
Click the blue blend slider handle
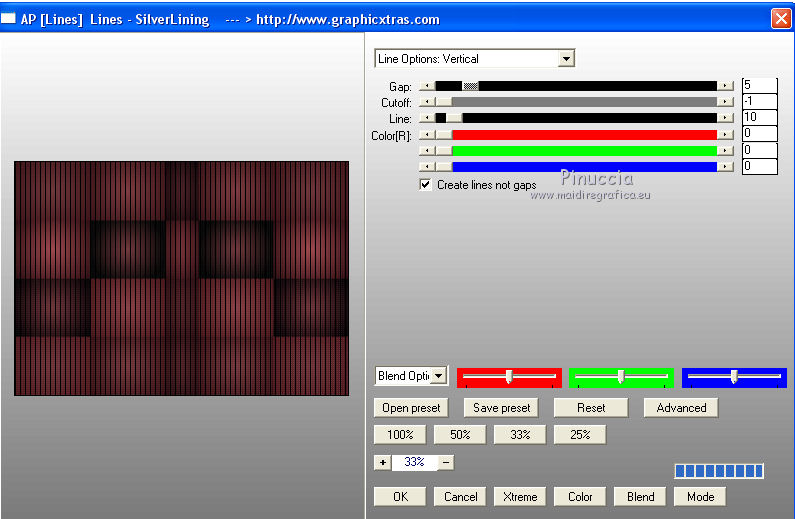pos(734,376)
